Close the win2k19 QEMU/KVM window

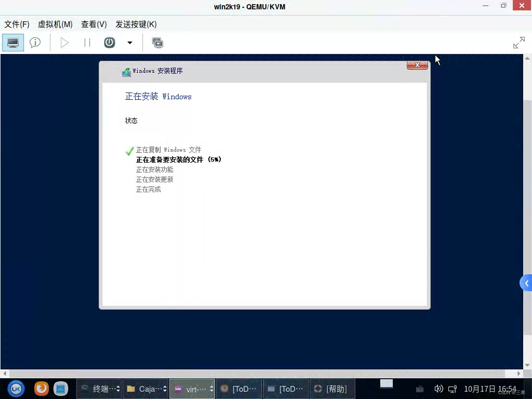(522, 5)
